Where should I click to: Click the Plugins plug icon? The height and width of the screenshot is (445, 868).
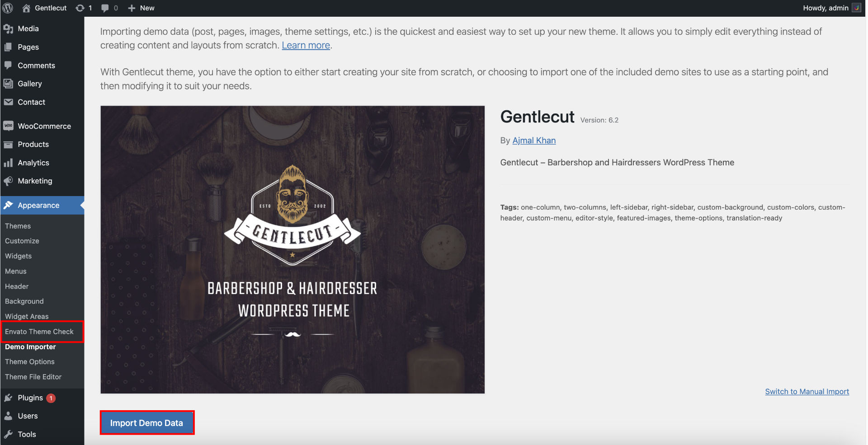8,398
